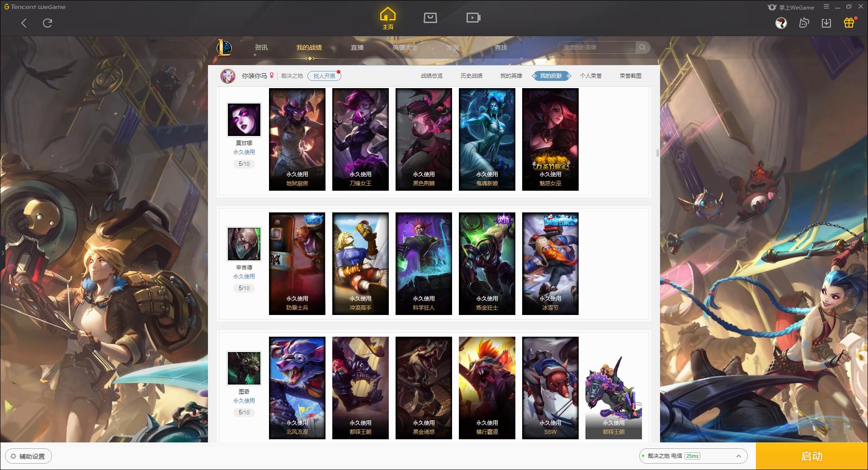Select the 图奇 champion portrait
The width and height of the screenshot is (868, 470).
coord(244,368)
